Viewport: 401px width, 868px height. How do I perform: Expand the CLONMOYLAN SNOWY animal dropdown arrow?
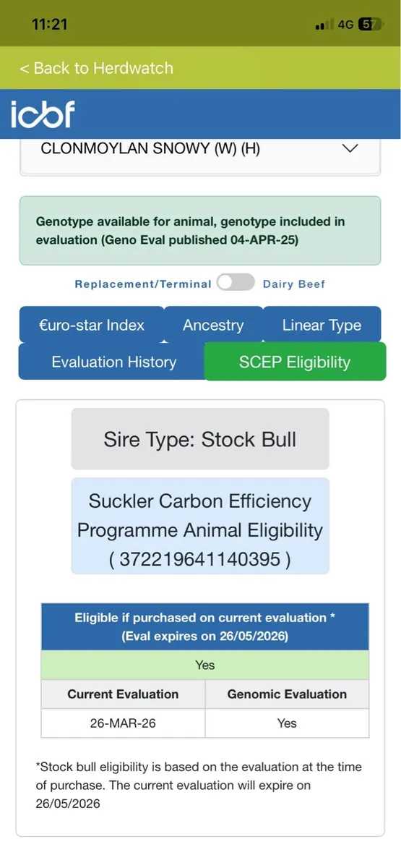click(350, 148)
